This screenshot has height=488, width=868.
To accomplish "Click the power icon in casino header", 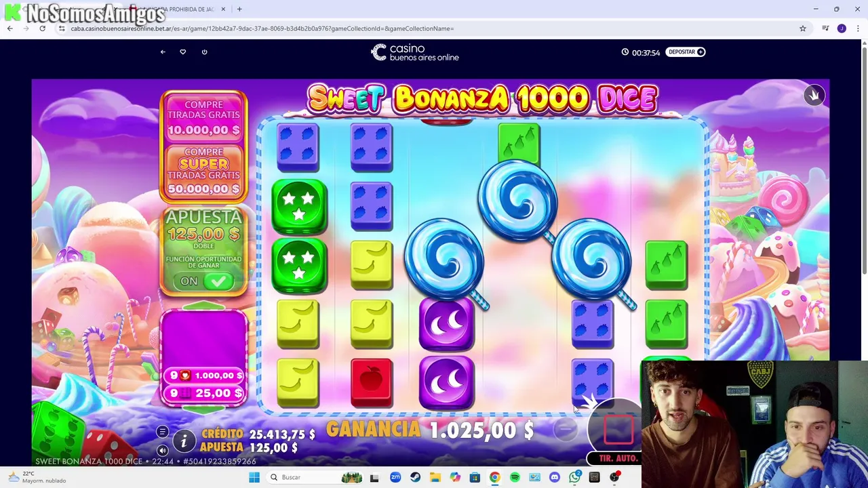I will 204,52.
